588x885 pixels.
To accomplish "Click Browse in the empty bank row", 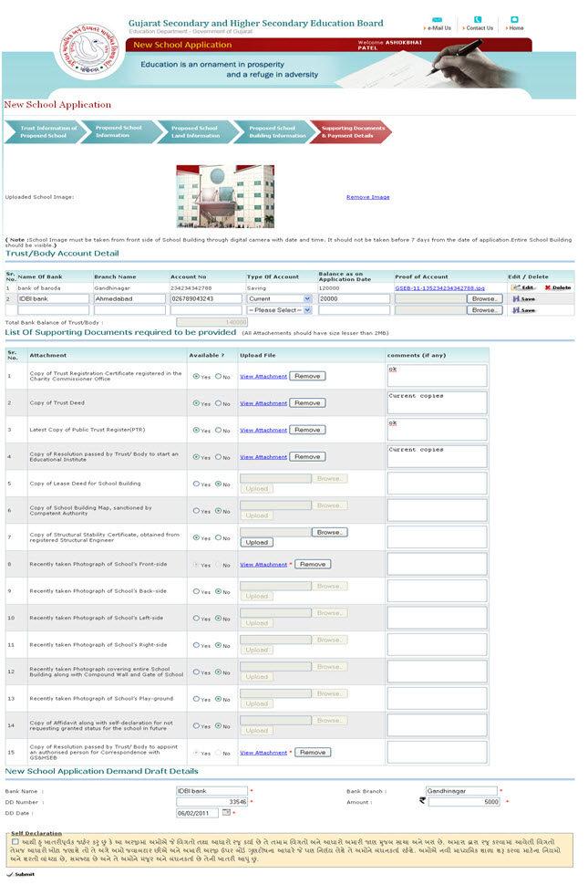I will [484, 310].
